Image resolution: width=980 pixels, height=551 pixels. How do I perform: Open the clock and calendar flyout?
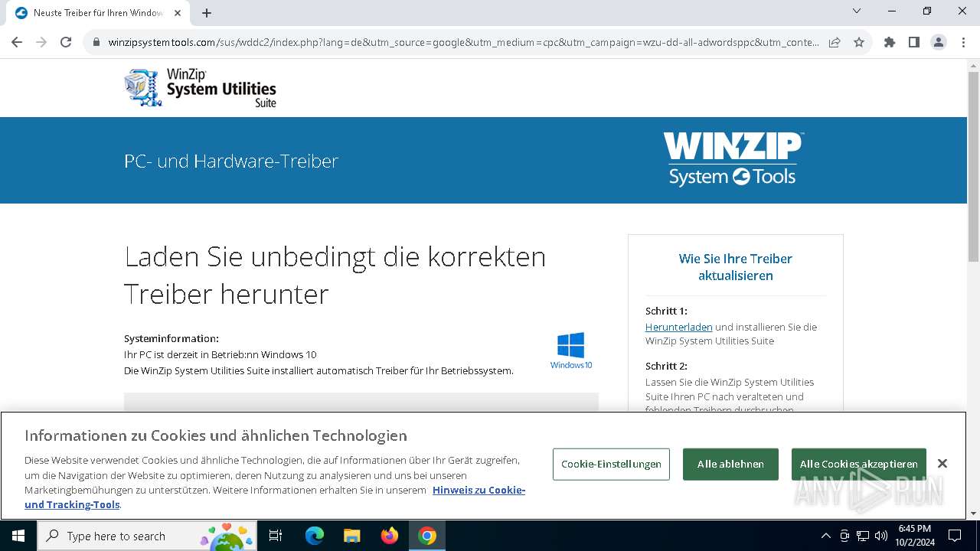coord(915,536)
